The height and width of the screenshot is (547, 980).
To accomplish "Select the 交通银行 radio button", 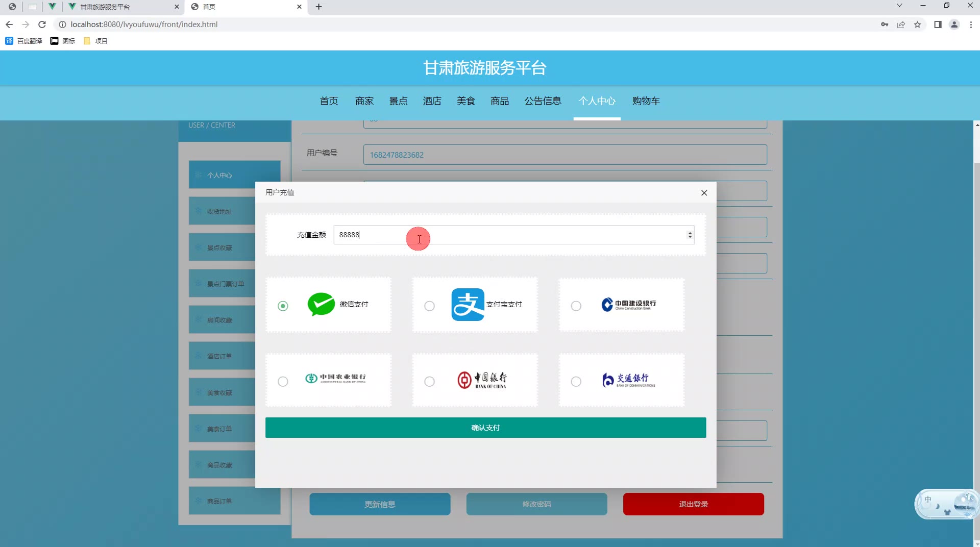I will [x=576, y=381].
